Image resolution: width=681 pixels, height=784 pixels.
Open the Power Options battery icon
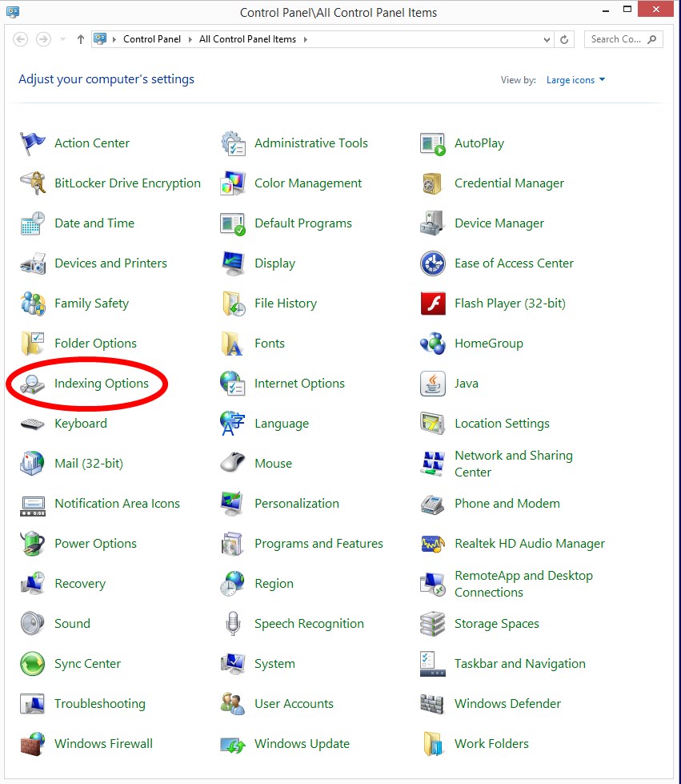(33, 544)
